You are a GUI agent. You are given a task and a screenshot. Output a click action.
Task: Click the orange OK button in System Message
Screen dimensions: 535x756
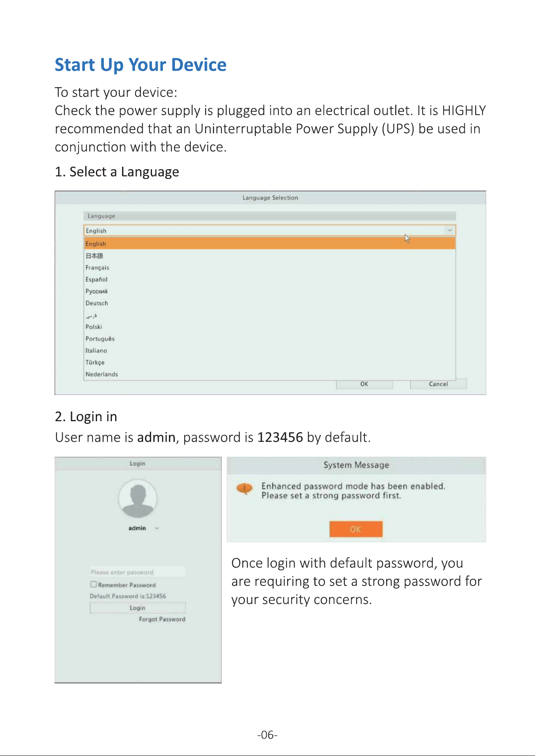356,529
